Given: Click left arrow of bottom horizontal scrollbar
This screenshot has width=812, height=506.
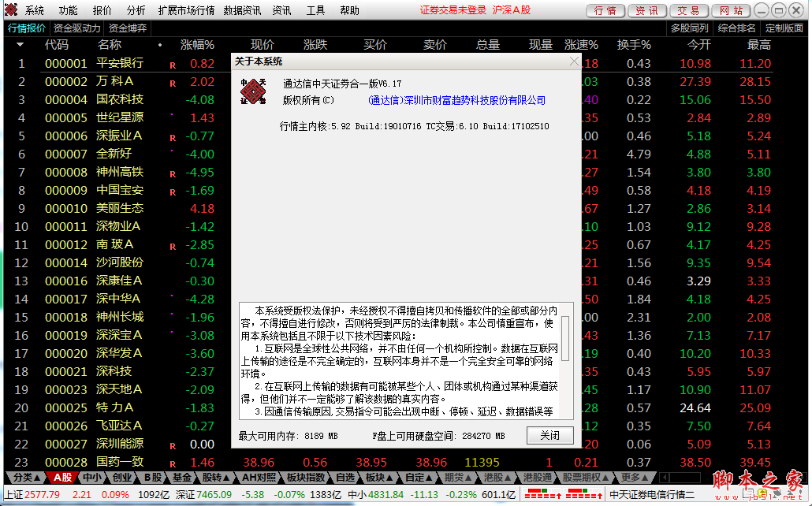Looking at the screenshot, I should pyautogui.click(x=665, y=477).
